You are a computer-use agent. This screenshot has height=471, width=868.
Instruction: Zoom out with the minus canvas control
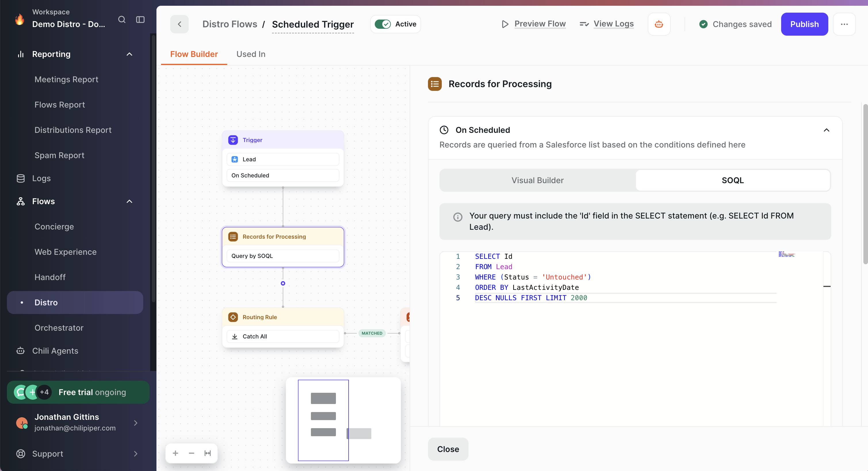pos(191,453)
